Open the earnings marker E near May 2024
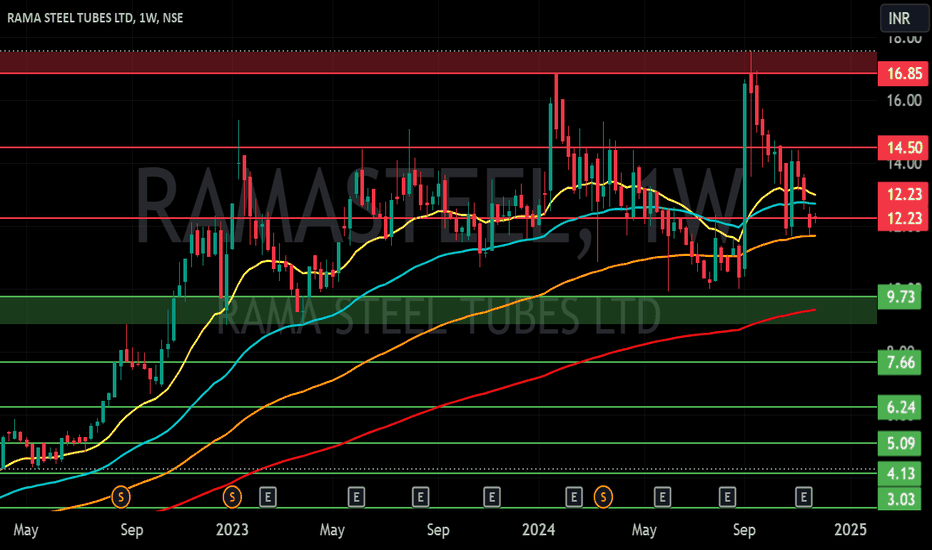The image size is (932, 550). (662, 496)
